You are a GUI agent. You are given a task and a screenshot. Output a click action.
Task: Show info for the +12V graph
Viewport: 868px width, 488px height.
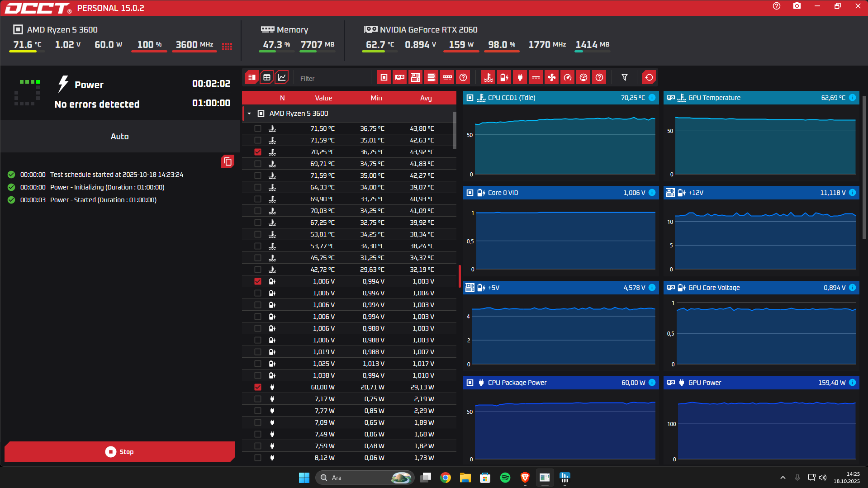pos(853,193)
